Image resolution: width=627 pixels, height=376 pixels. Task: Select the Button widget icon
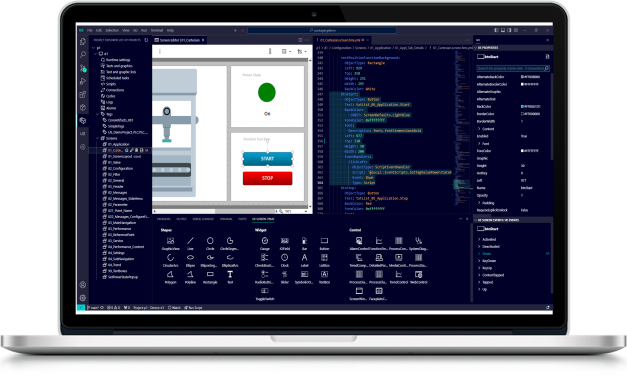click(x=324, y=241)
